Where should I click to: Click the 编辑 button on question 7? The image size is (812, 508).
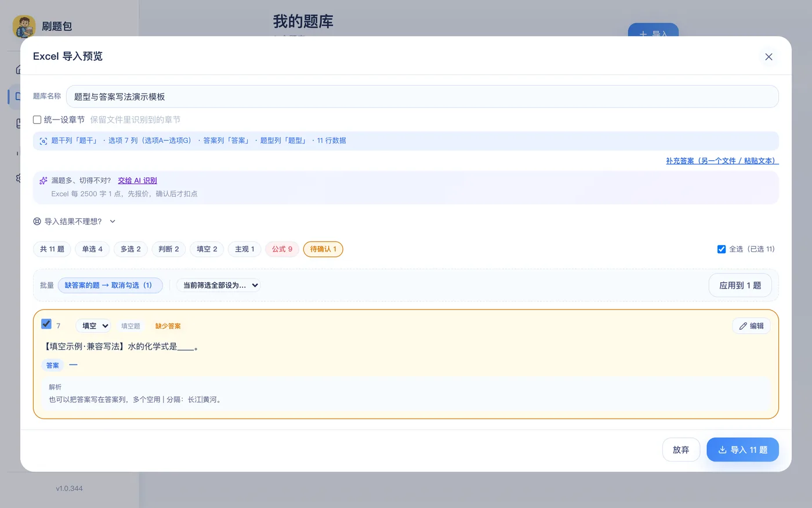(x=751, y=326)
